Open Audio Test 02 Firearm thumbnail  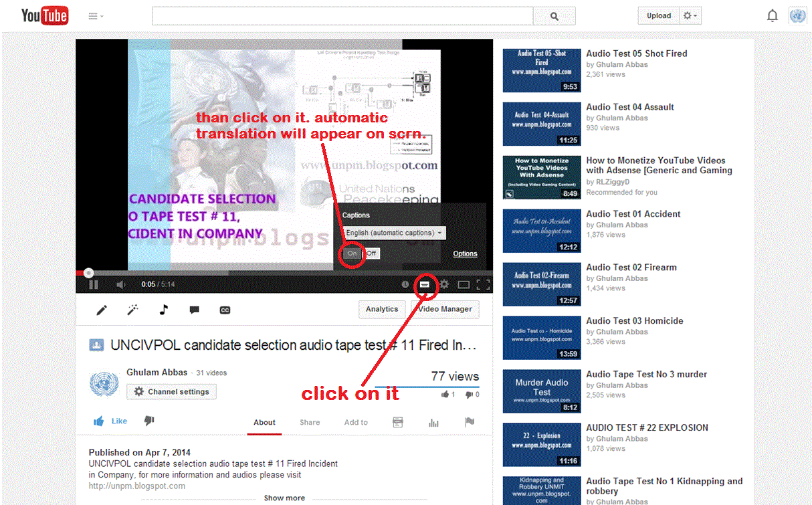541,284
